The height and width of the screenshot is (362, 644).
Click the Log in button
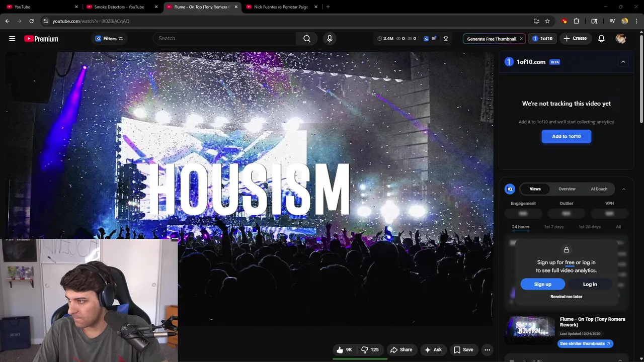(590, 285)
